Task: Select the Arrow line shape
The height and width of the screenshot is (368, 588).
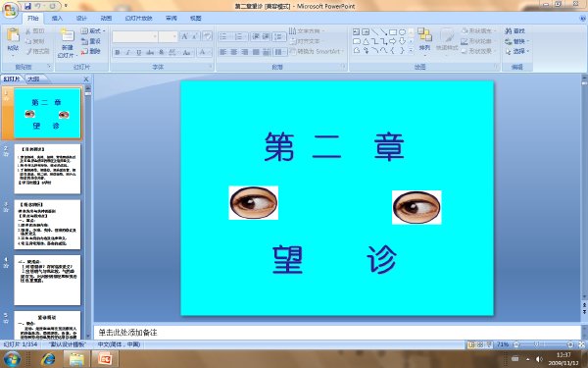Action: click(383, 32)
